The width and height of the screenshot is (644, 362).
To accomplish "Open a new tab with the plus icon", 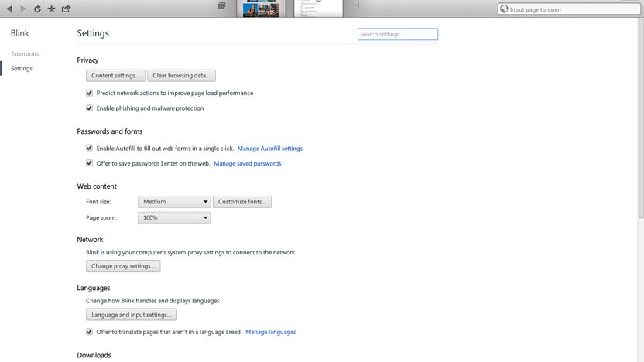I will point(358,5).
